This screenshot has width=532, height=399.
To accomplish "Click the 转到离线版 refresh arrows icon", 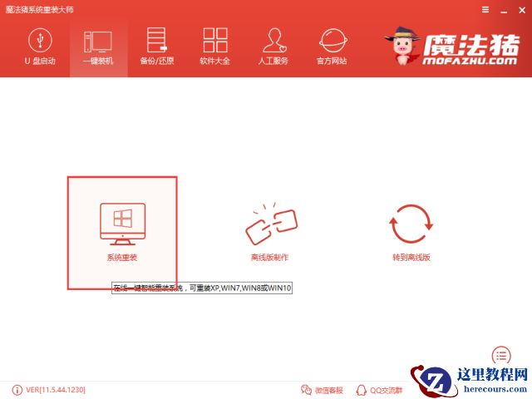I will 411,224.
